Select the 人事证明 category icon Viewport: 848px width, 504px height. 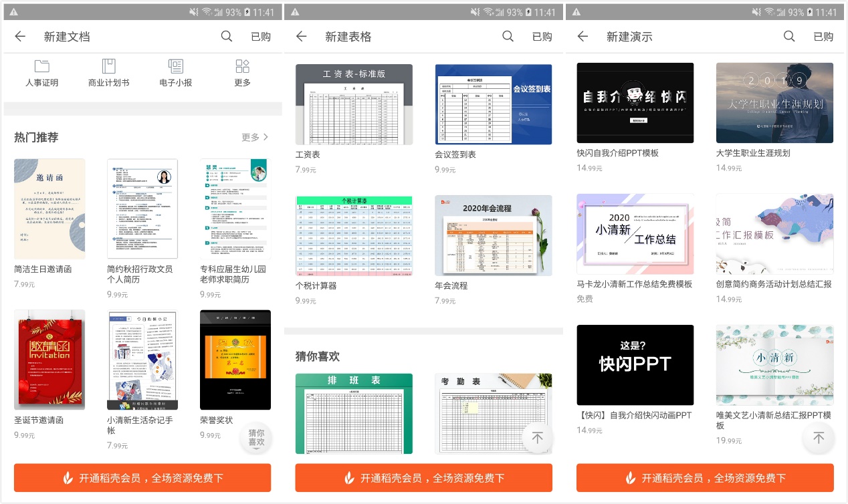[41, 72]
